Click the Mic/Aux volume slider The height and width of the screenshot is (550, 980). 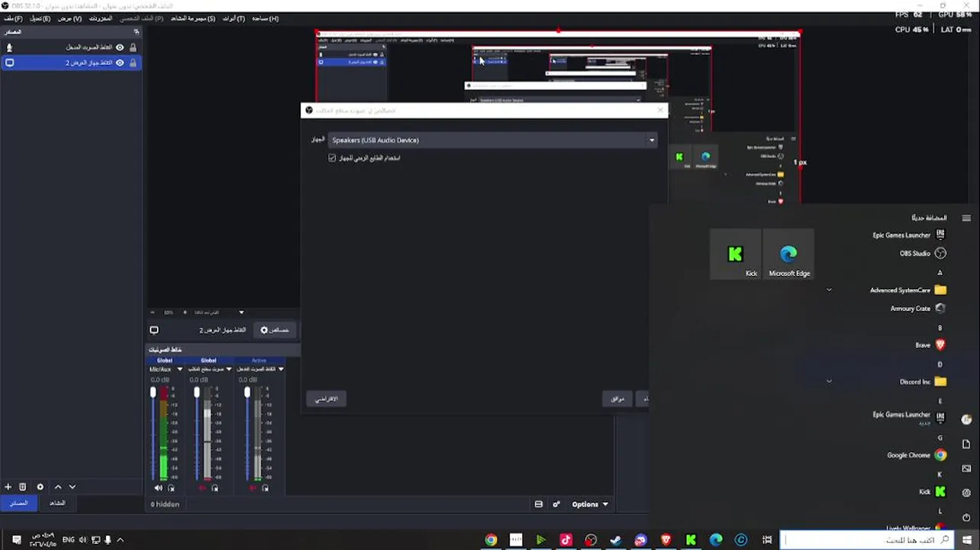[153, 432]
